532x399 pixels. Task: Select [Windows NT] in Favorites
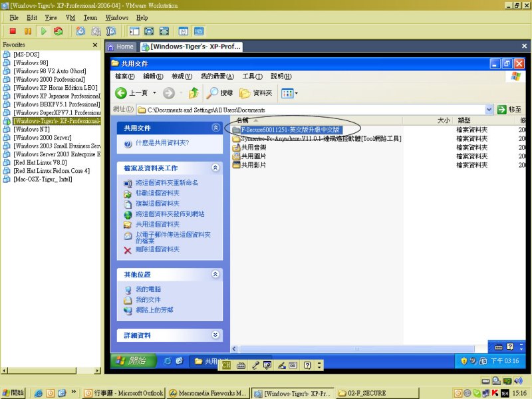coord(31,129)
